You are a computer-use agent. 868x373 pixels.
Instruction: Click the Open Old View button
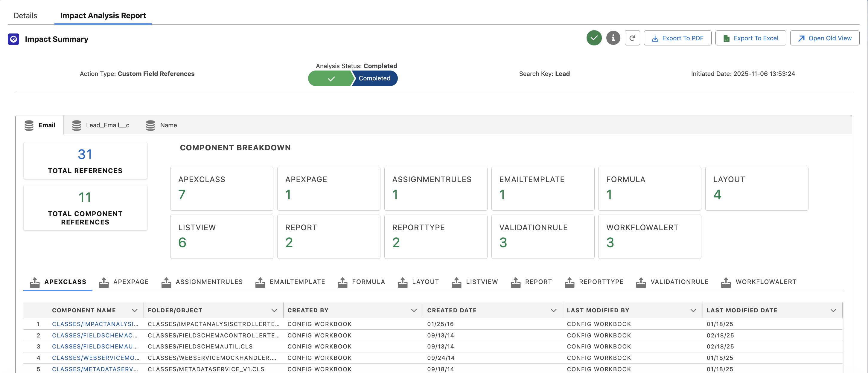824,38
